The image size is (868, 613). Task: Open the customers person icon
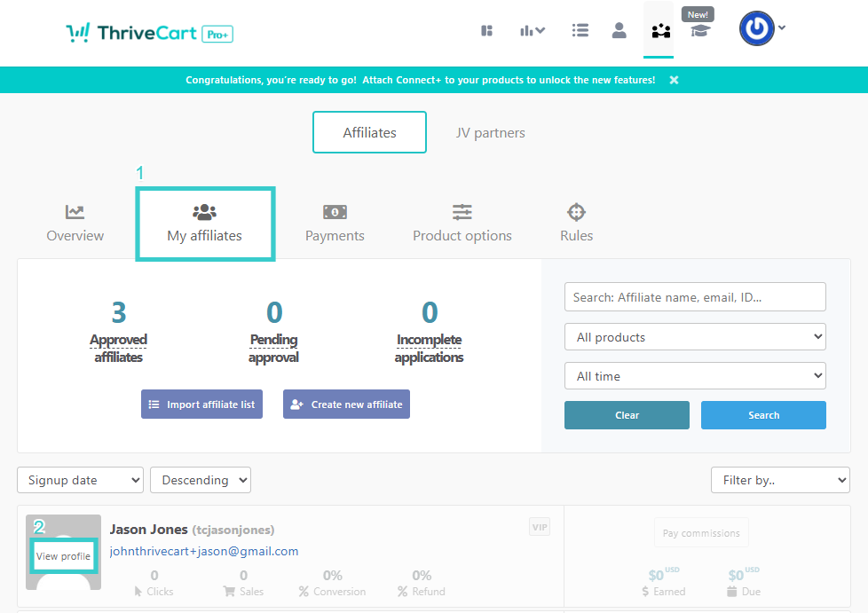point(619,31)
